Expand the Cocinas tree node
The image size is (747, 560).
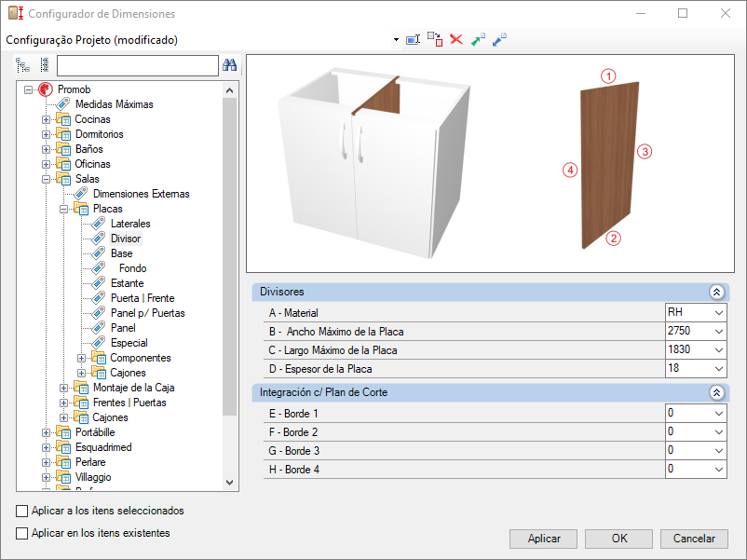point(46,119)
